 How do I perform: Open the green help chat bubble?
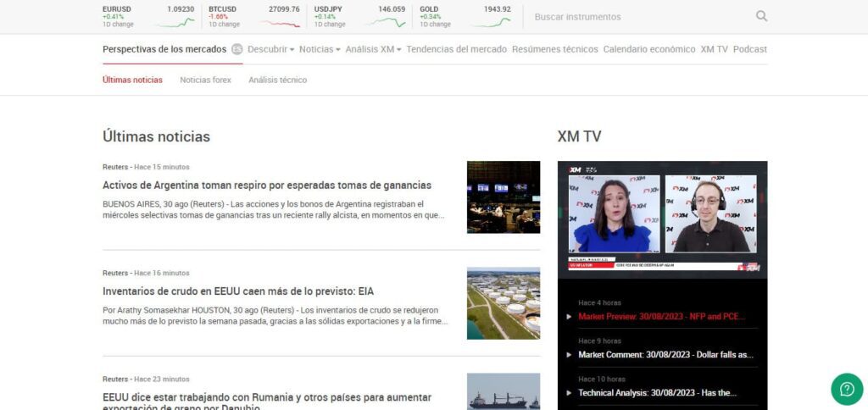coord(846,389)
